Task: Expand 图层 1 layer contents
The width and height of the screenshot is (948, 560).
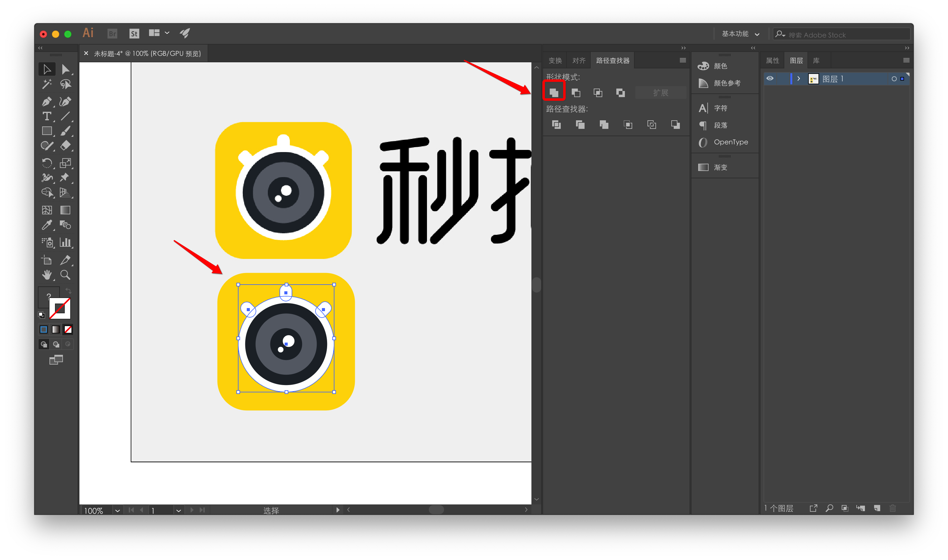Action: (x=799, y=78)
